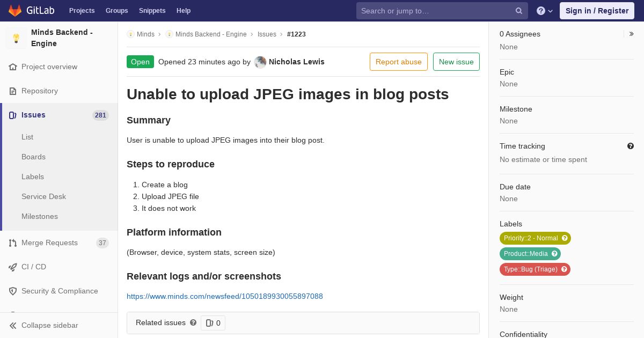Open Repository in sidebar
This screenshot has width=644, height=338.
[x=40, y=91]
